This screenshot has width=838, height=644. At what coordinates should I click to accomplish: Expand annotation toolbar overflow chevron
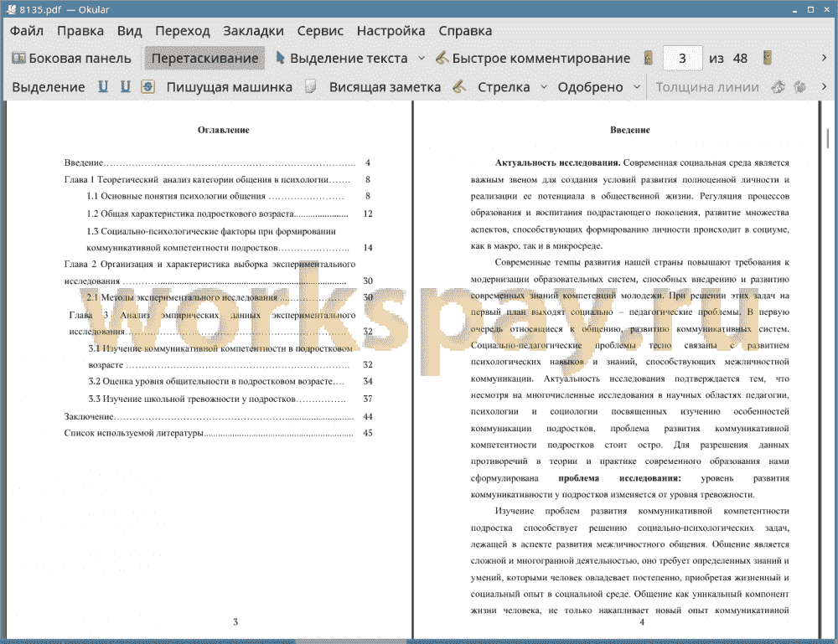coord(824,86)
